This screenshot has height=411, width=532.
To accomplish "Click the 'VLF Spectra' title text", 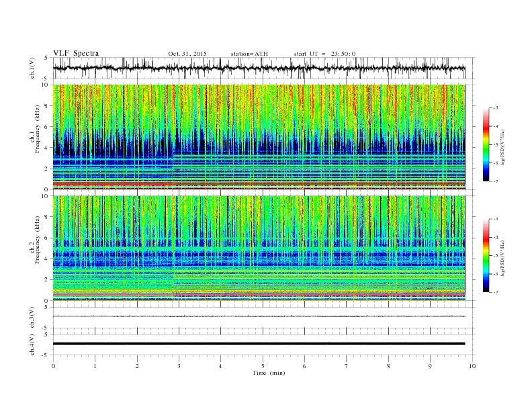I will 76,53.
